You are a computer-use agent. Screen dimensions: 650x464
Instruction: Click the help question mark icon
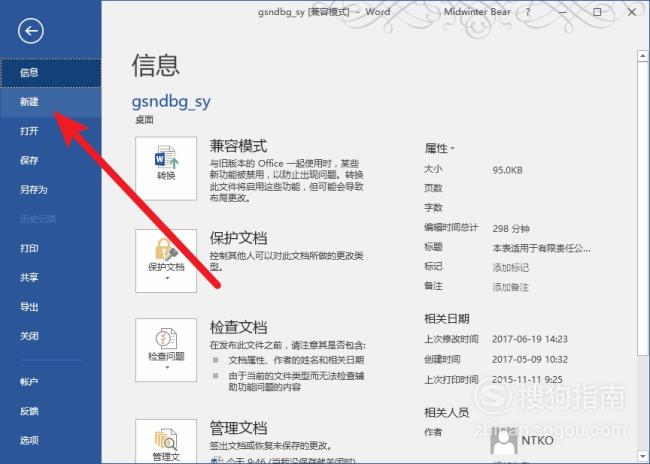[x=528, y=12]
